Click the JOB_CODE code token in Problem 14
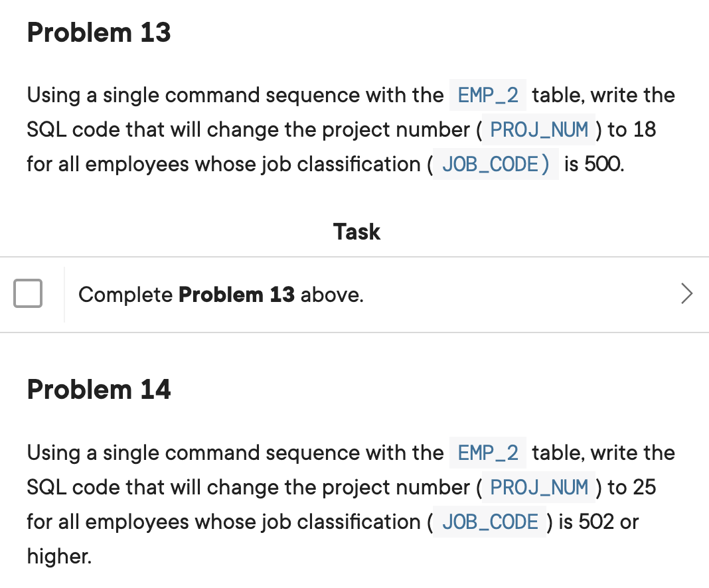 click(x=489, y=522)
